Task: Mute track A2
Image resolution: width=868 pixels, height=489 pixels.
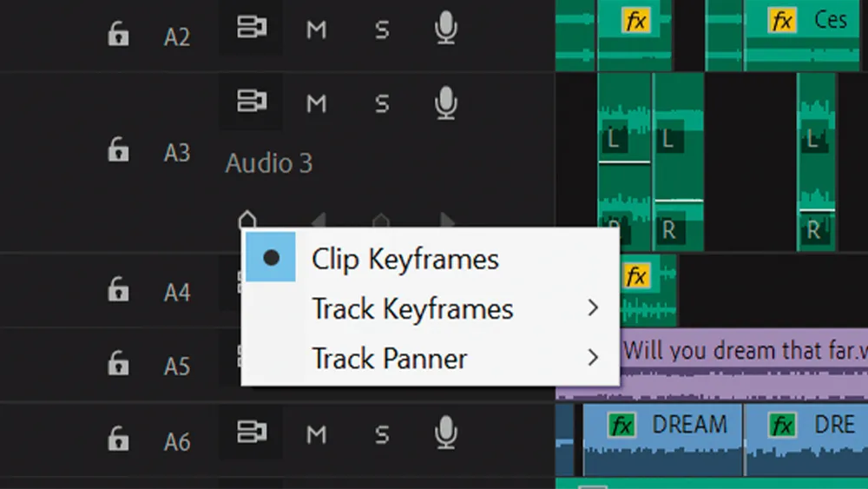Action: (317, 30)
